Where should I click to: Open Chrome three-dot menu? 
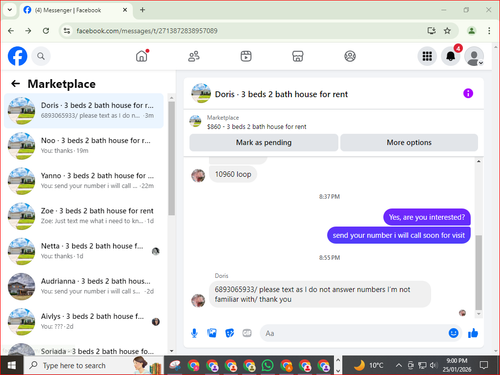(489, 31)
